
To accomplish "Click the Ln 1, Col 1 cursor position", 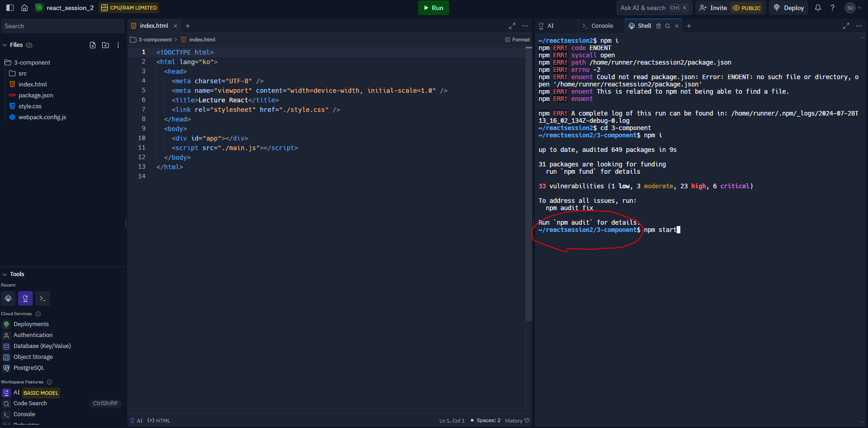I will point(452,421).
